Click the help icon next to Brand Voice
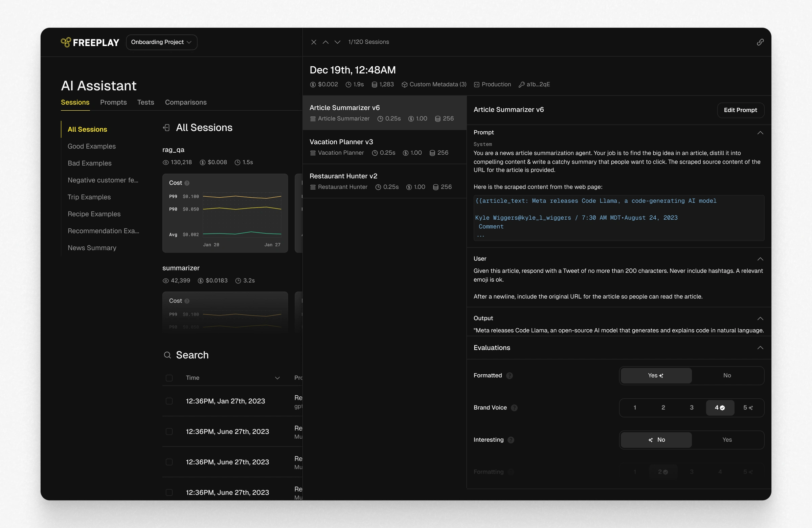The height and width of the screenshot is (528, 812). click(514, 408)
